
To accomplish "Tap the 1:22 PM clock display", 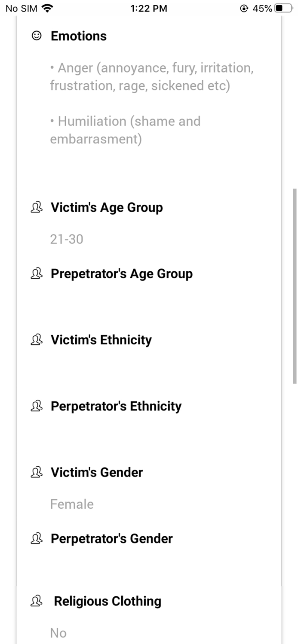I will (149, 8).
